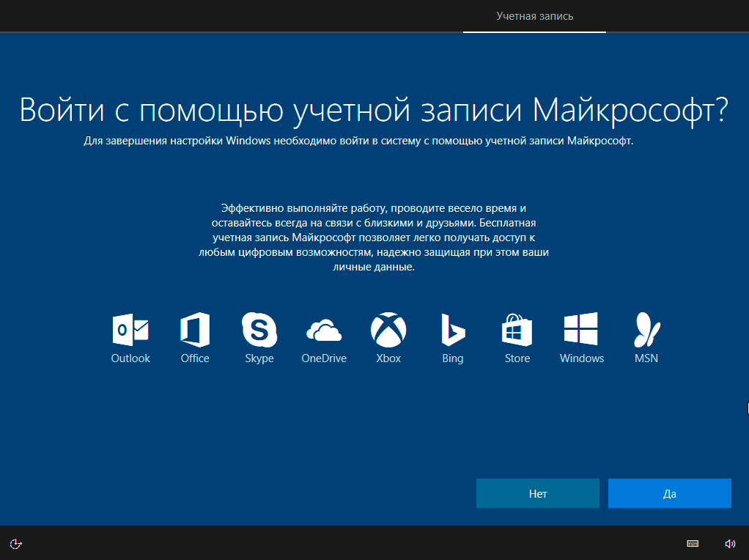Click the paragraph starting with 'Эффективно выполняйте работу'
749x560 pixels.
click(x=374, y=238)
